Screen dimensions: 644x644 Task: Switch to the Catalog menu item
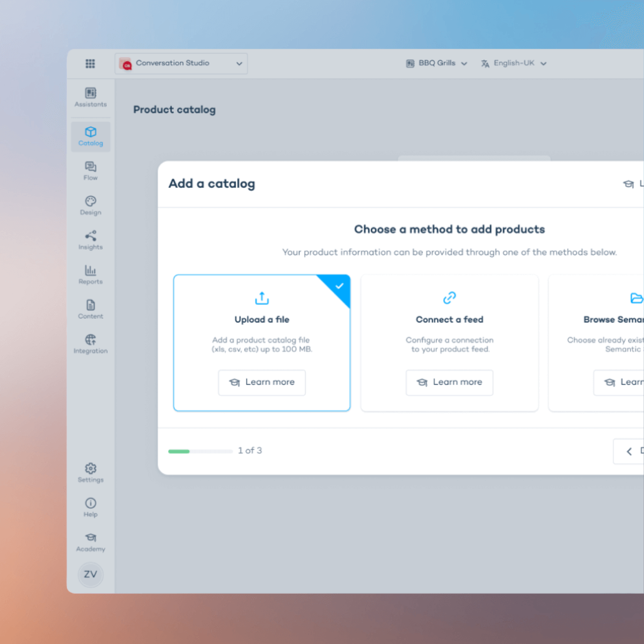(91, 136)
